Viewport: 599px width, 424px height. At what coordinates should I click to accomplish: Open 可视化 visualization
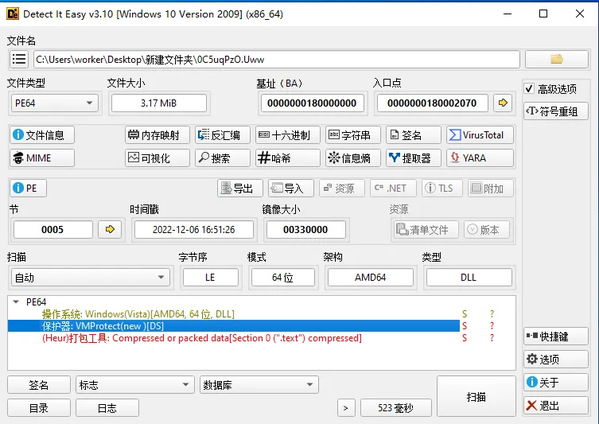157,158
